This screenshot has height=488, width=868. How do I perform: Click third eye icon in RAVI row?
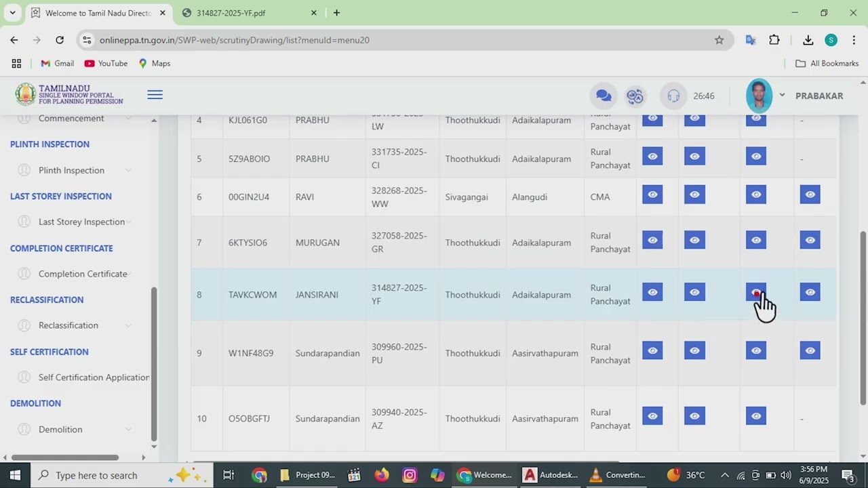tap(756, 195)
